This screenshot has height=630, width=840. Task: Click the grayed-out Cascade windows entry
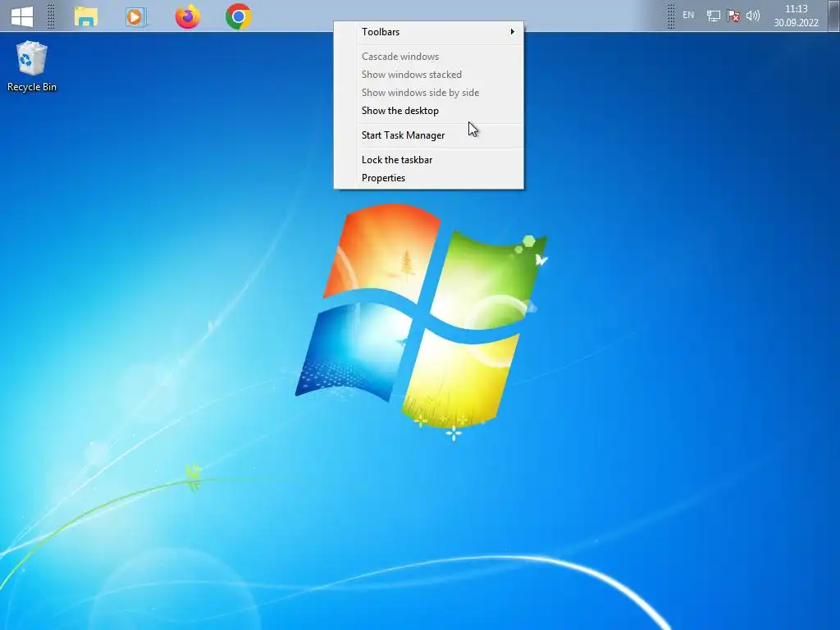[428, 57]
